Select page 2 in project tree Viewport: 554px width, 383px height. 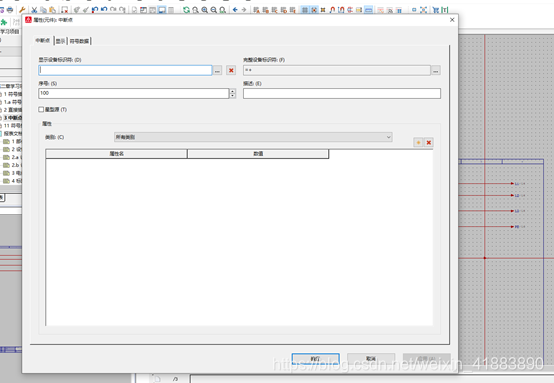coord(12,110)
